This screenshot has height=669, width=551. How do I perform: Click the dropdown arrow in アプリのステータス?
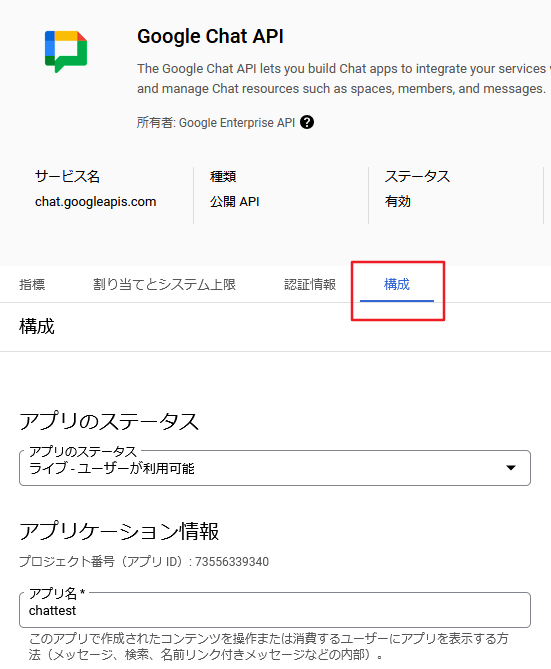511,468
